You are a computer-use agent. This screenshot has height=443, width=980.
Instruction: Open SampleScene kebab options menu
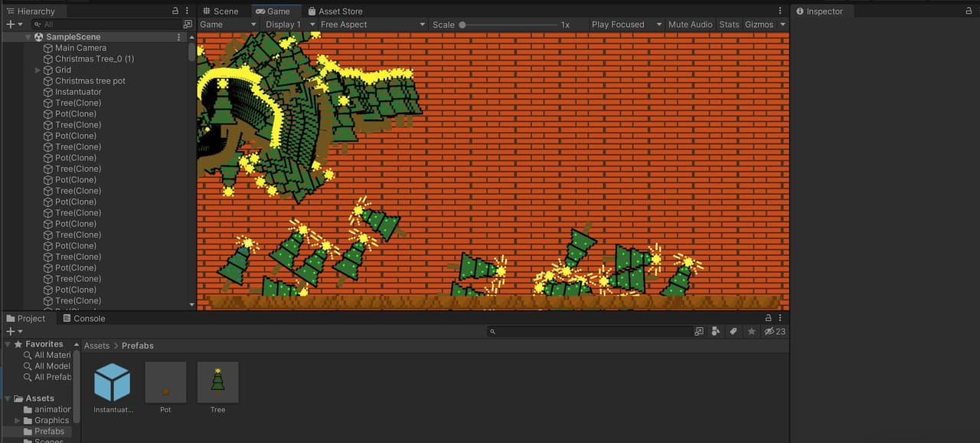[x=179, y=37]
